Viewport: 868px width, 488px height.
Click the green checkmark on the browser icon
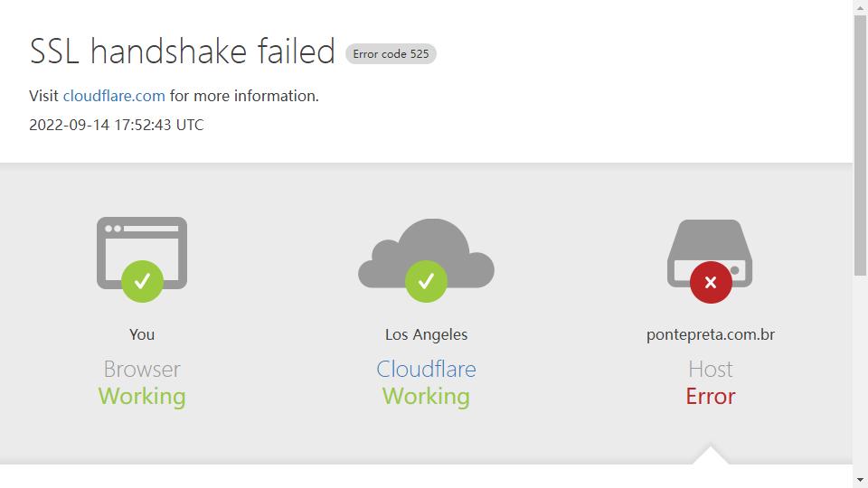142,281
